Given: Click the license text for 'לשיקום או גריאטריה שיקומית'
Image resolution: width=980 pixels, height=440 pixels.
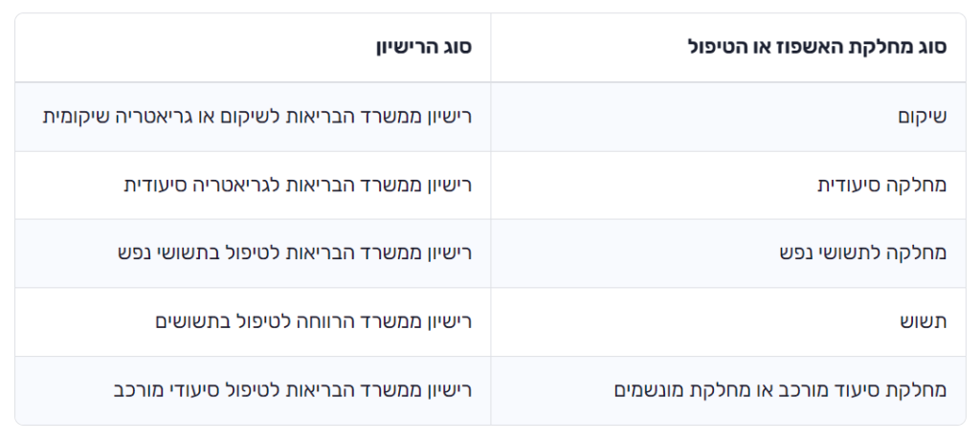Looking at the screenshot, I should pyautogui.click(x=158, y=117).
